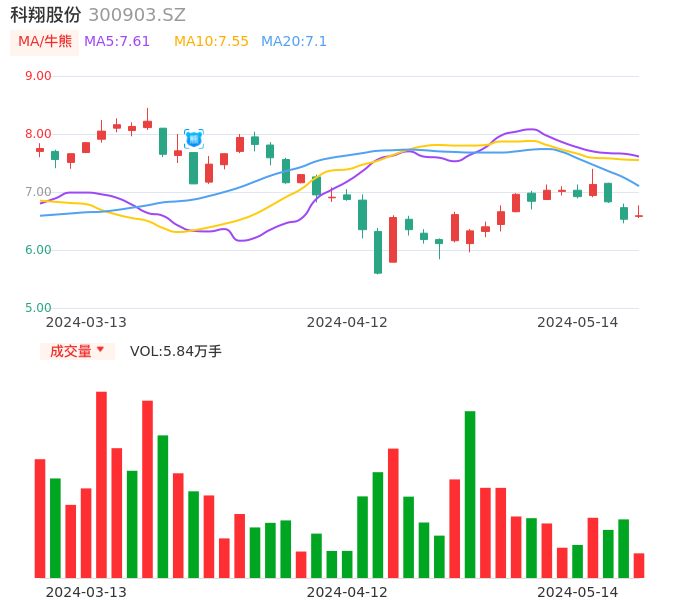Click the last red volume bar on the right

click(x=639, y=565)
